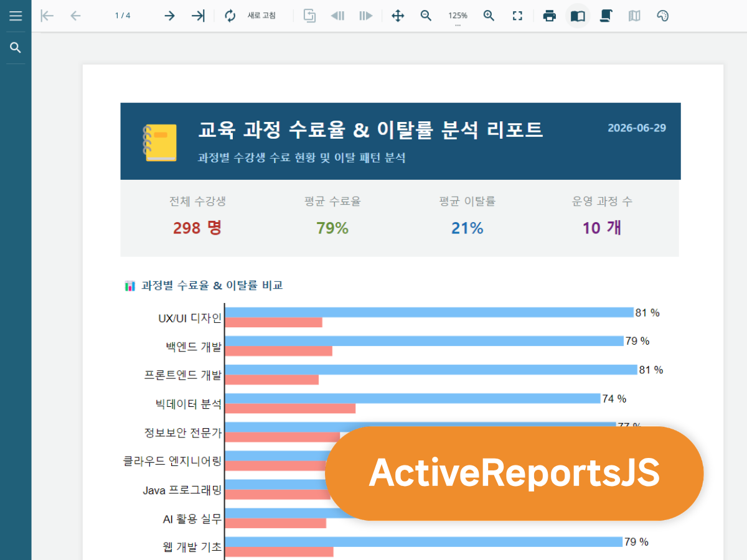Click the 프론트엔드 개발 axis label
Image resolution: width=747 pixels, height=560 pixels.
click(x=183, y=375)
